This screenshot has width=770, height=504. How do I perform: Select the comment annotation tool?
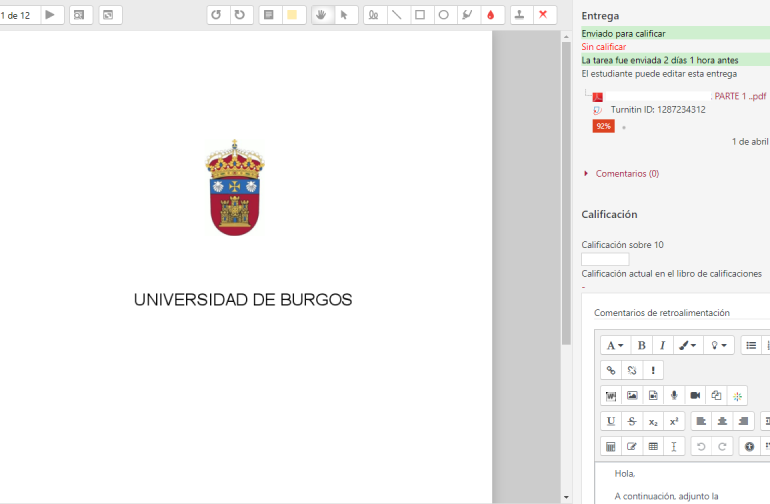(x=269, y=15)
